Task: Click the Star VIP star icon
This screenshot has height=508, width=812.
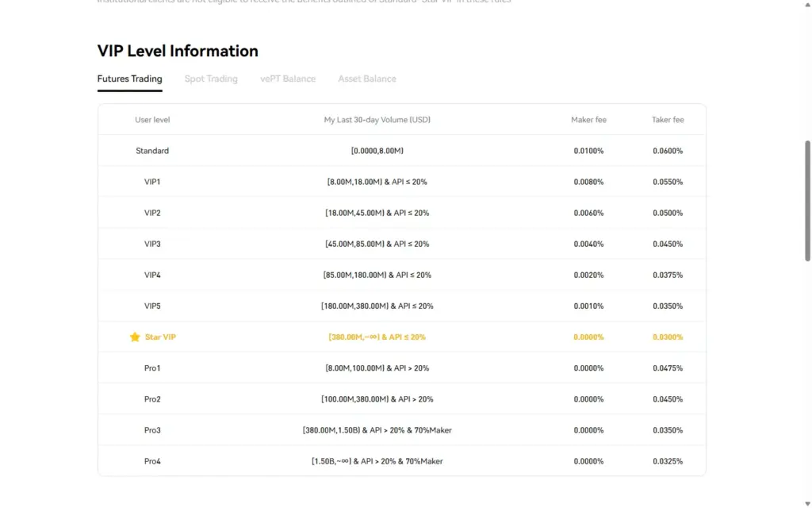Action: (135, 337)
